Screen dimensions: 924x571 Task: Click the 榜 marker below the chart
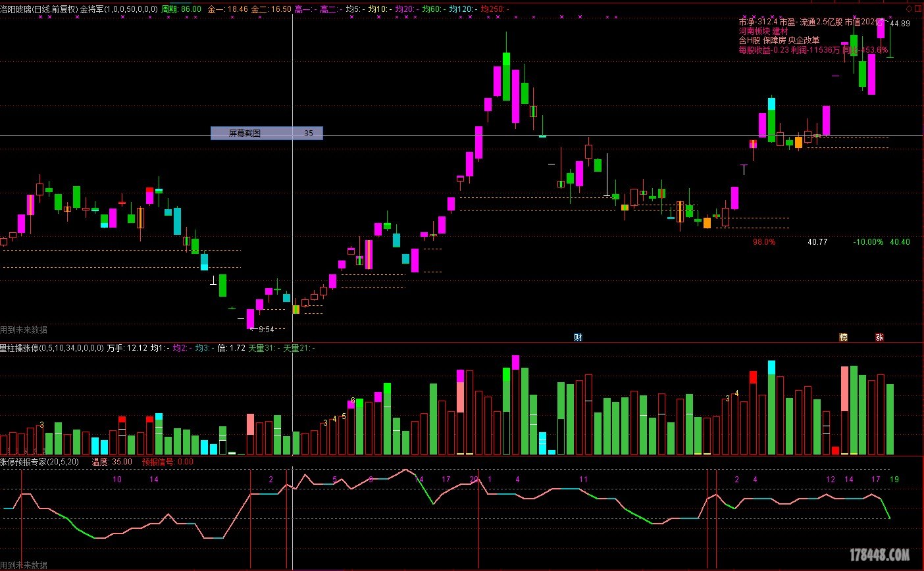coord(843,337)
